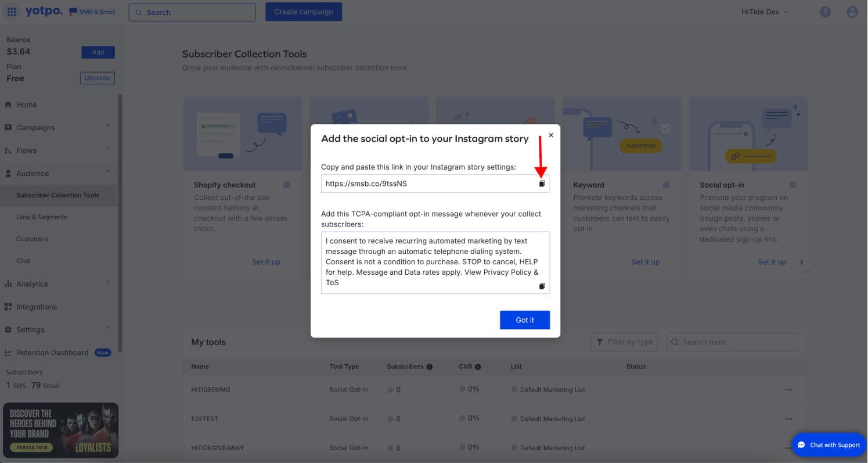Click the Upgrade plan button
Image resolution: width=868 pixels, height=463 pixels.
97,78
